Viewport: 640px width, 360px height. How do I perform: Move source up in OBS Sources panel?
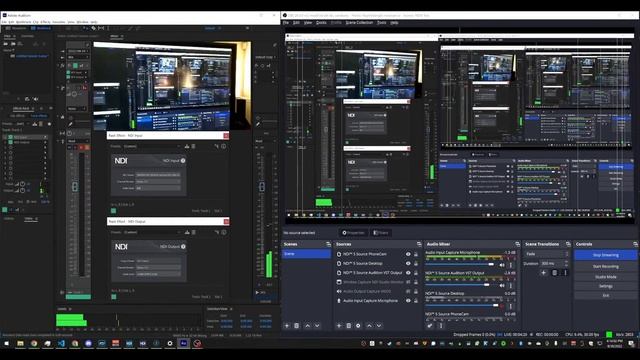point(369,326)
